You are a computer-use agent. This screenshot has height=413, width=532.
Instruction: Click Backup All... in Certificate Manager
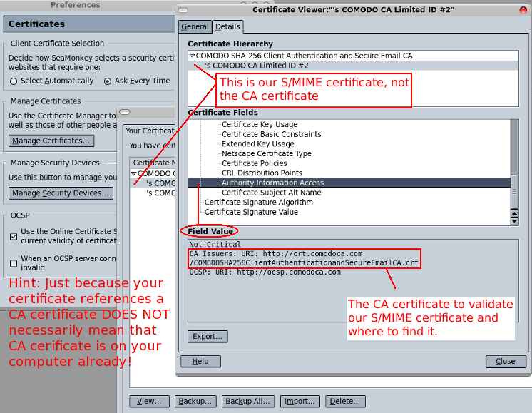pos(247,401)
